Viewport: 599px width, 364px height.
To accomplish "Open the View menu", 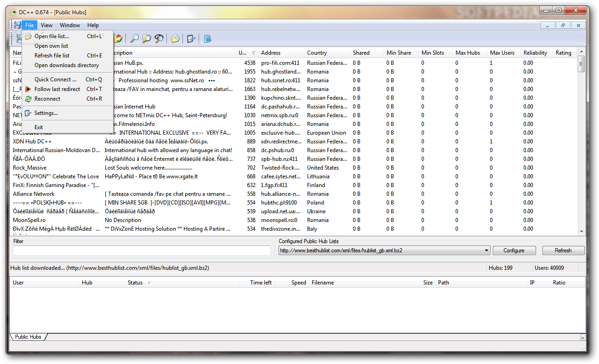I will [x=46, y=25].
